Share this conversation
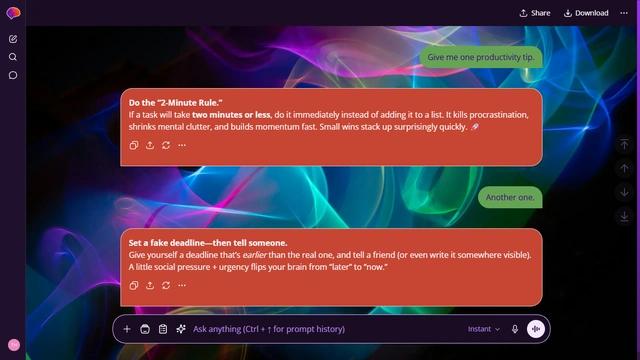 [535, 13]
